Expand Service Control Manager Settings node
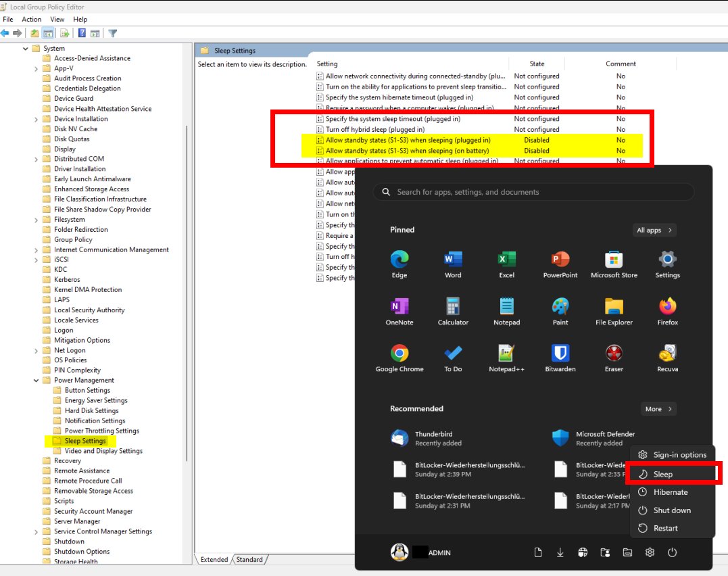The width and height of the screenshot is (728, 576). point(37,532)
